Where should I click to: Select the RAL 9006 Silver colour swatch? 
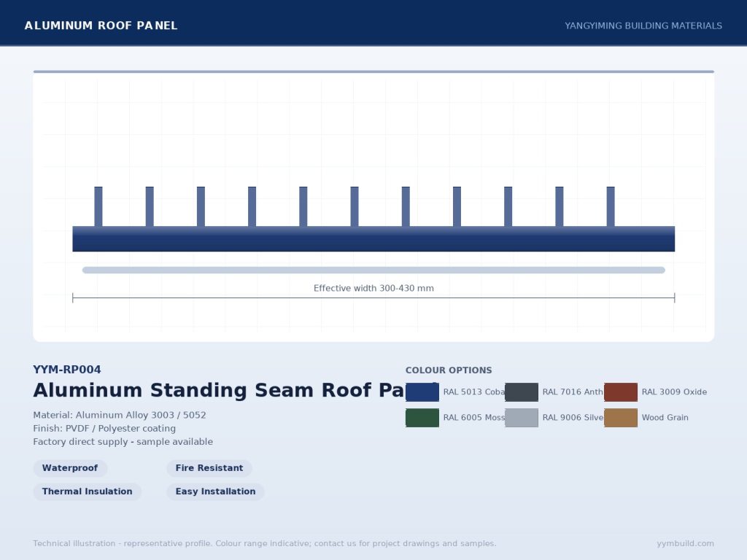coord(522,418)
